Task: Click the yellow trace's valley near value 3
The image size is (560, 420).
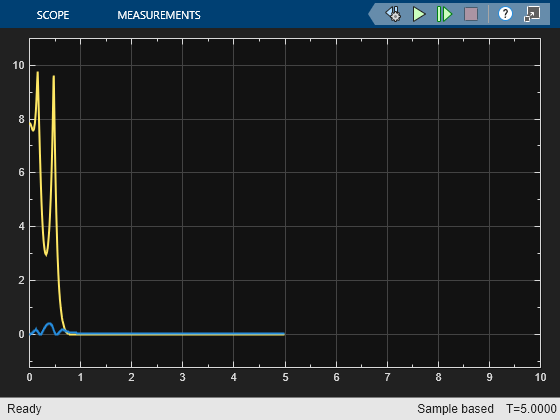Action: (x=46, y=254)
